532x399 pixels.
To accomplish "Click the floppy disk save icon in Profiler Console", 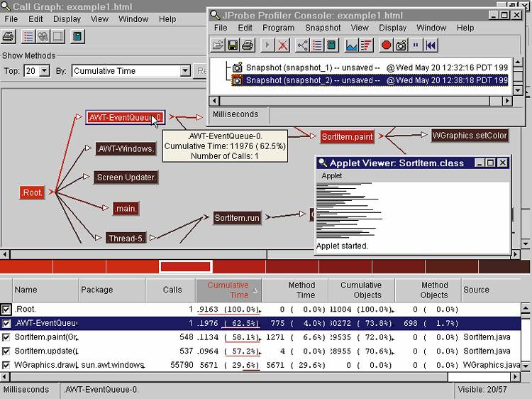I will (233, 45).
